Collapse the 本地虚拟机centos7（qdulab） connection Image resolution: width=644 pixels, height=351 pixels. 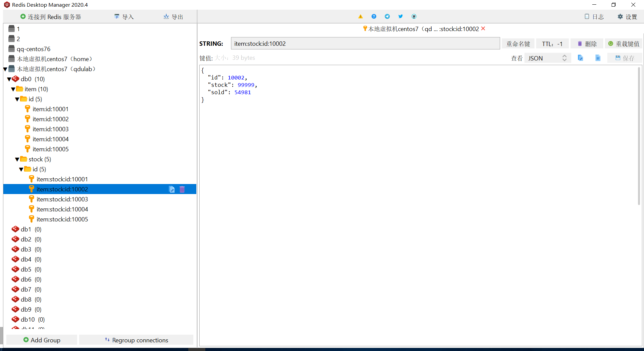point(5,69)
